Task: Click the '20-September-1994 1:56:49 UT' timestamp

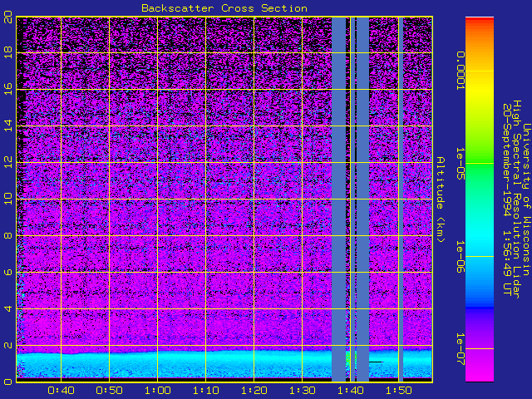Action: tap(506, 199)
